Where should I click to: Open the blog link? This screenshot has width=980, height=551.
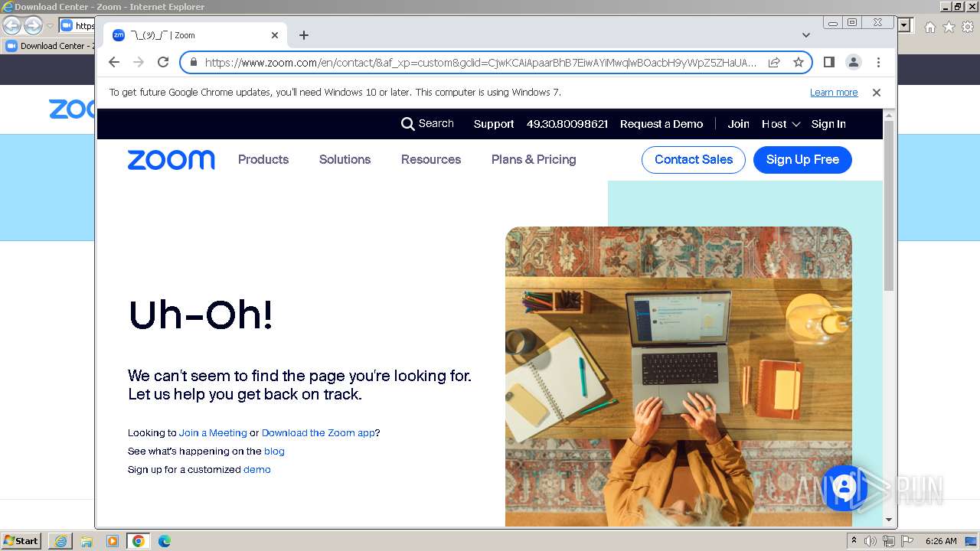274,452
